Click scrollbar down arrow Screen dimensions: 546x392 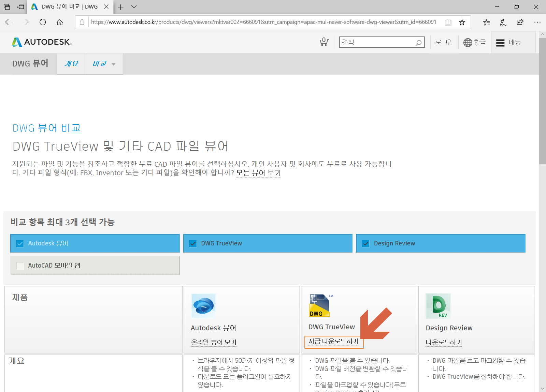(x=543, y=389)
